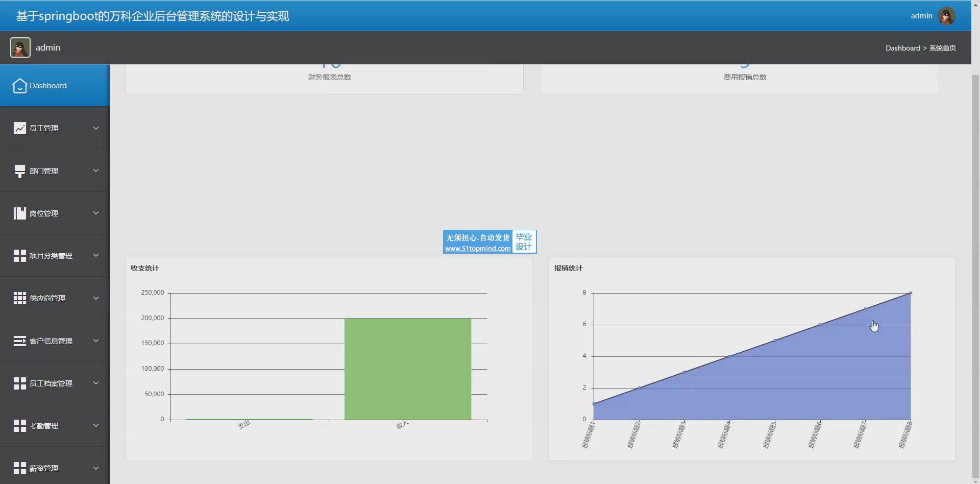Click the 报销统计 chart title
Image resolution: width=980 pixels, height=484 pixels.
tap(568, 268)
